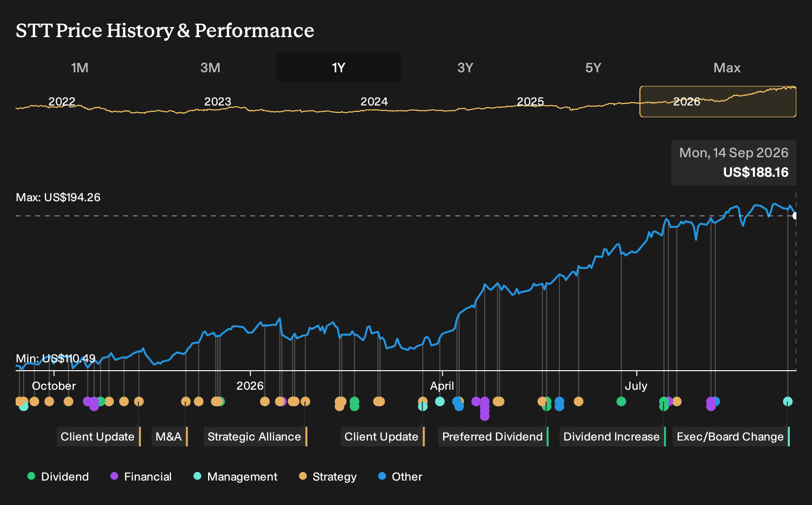
Task: Click the July axis label
Action: pyautogui.click(x=636, y=386)
